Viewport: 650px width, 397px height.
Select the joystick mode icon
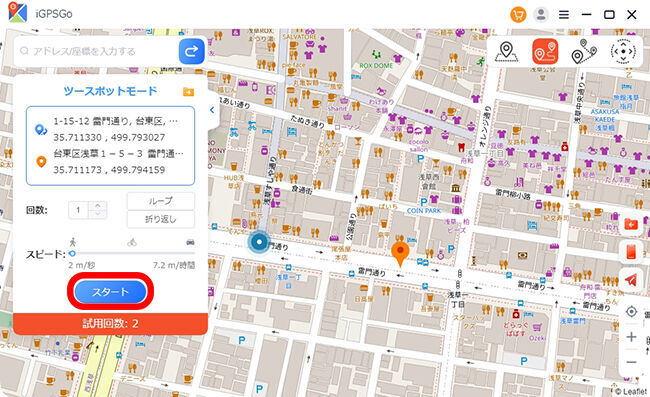coord(623,52)
